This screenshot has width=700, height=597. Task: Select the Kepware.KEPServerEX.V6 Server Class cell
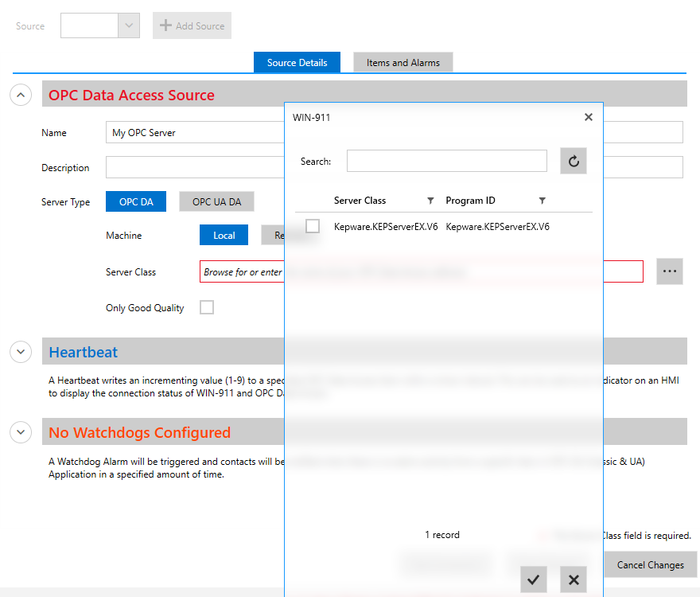point(386,227)
